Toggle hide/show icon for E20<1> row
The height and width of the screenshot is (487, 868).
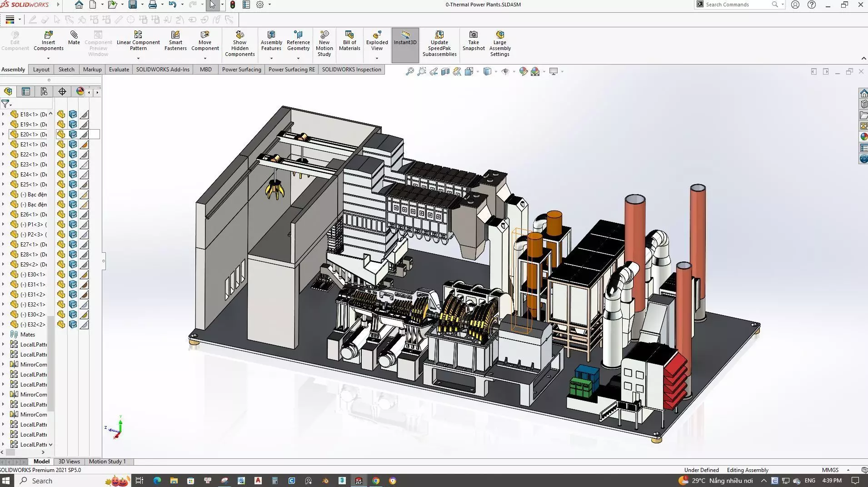tap(61, 134)
